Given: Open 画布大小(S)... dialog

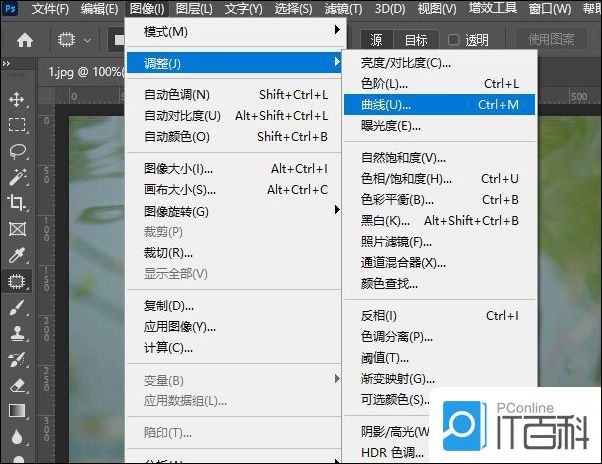Looking at the screenshot, I should [233, 190].
